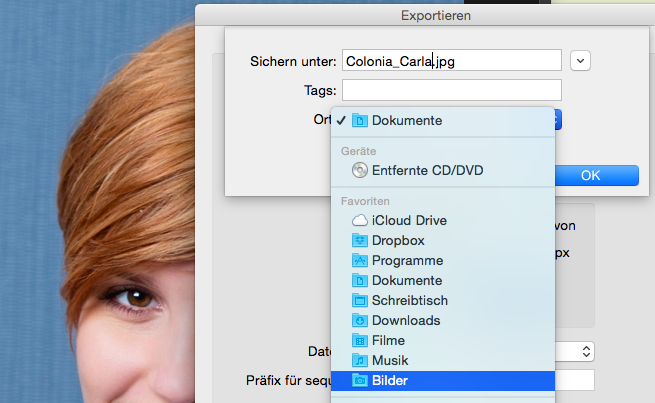Click into the Sichern unter filename field

tap(452, 61)
